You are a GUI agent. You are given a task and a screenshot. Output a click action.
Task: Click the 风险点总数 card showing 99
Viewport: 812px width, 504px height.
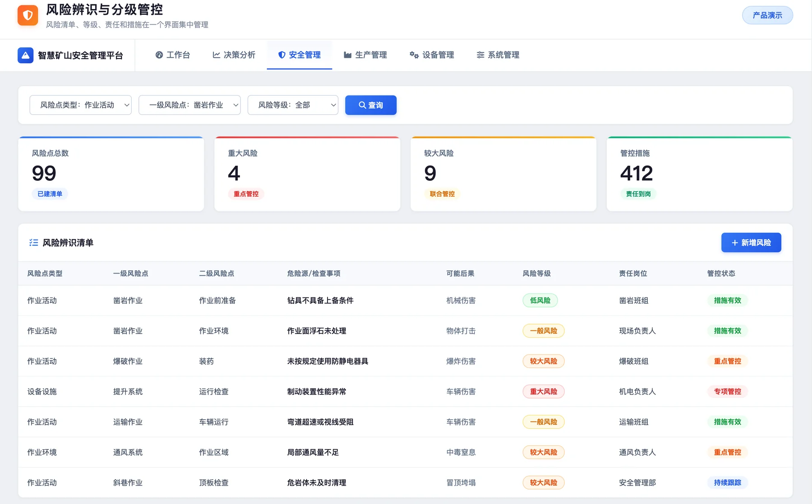click(x=111, y=174)
